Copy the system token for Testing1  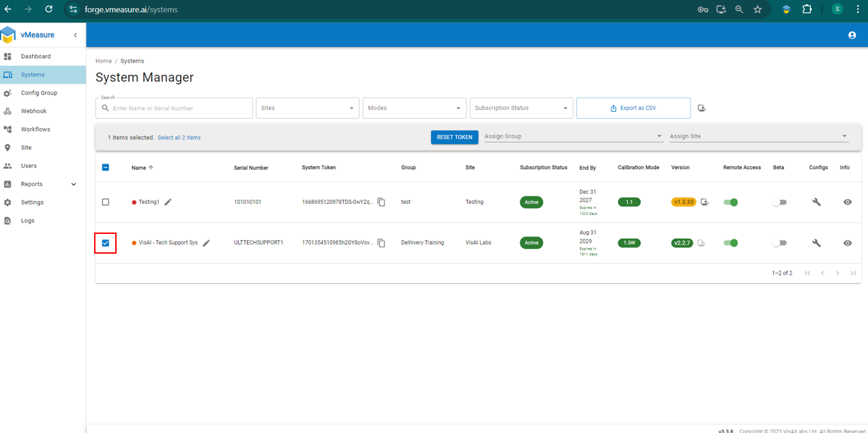[x=381, y=203]
